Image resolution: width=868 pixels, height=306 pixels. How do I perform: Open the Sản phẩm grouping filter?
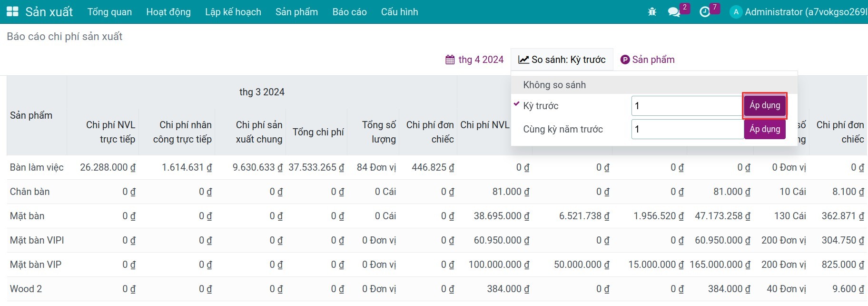click(648, 60)
